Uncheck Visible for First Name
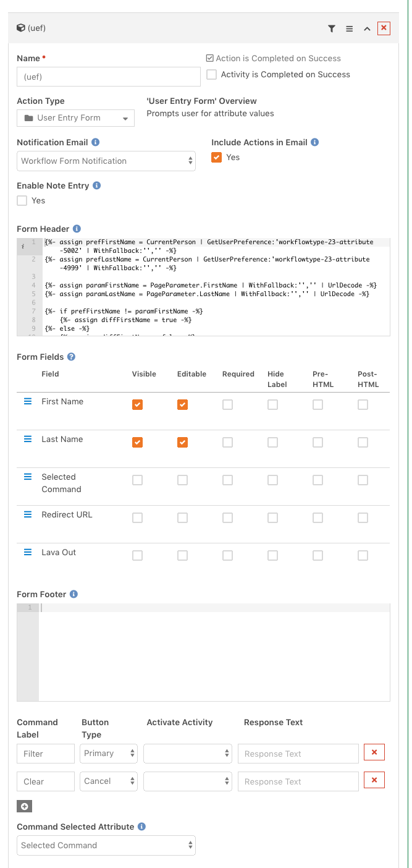Image resolution: width=412 pixels, height=868 pixels. (x=137, y=404)
